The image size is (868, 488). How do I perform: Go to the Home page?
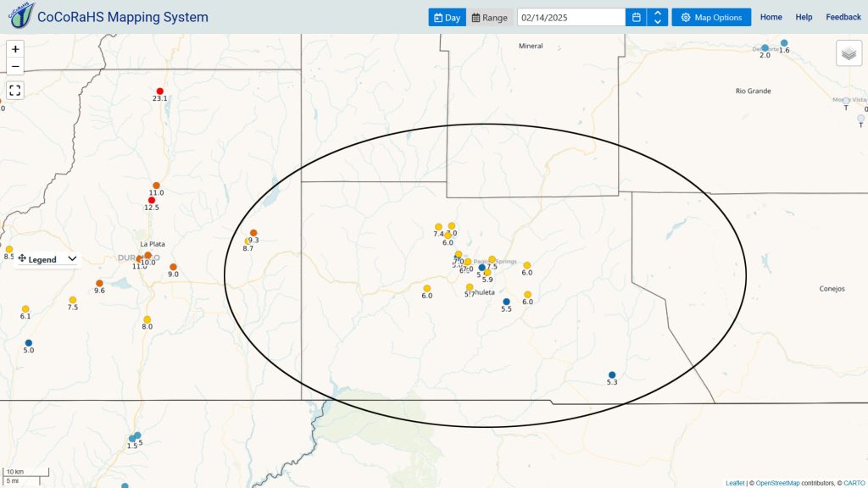(771, 17)
